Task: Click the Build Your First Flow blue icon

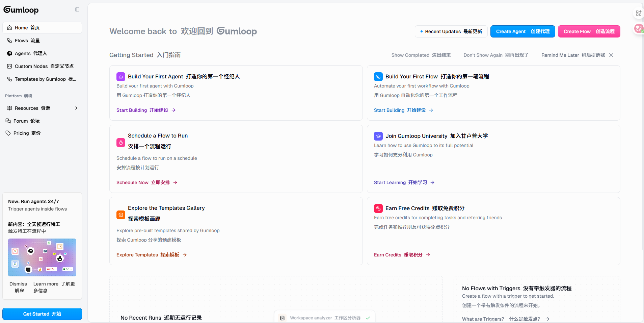Action: [x=378, y=77]
